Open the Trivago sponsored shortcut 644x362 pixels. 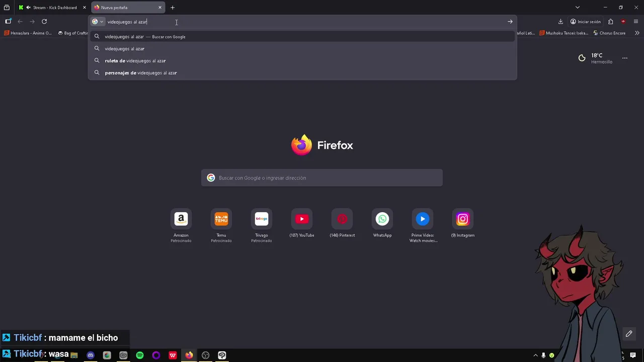pos(262,226)
